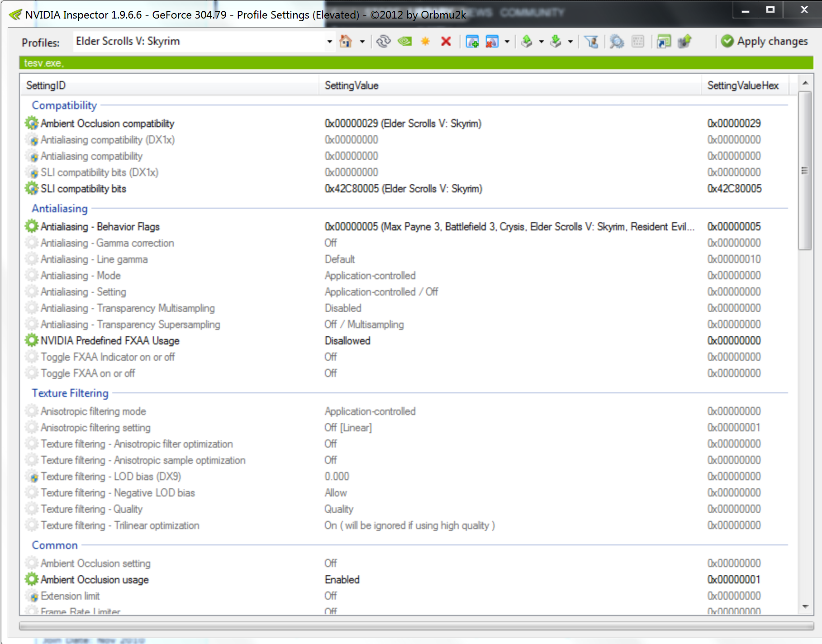The image size is (822, 644).
Task: Click the vertical scrollbar down arrow
Action: [805, 606]
